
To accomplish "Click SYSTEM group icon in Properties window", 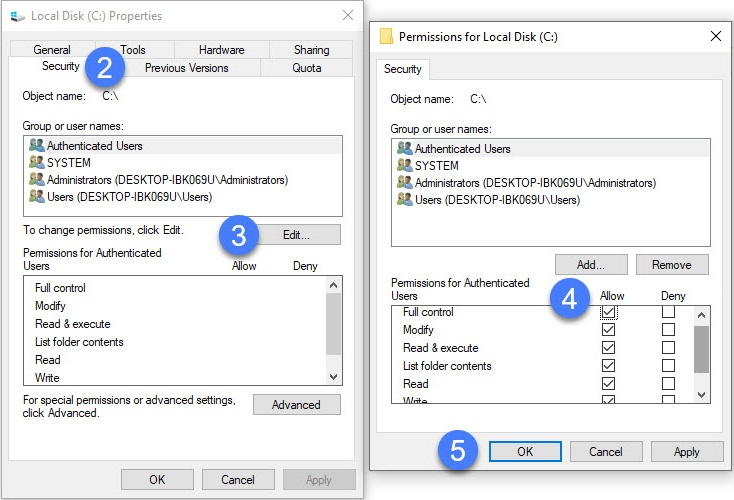I will [37, 162].
